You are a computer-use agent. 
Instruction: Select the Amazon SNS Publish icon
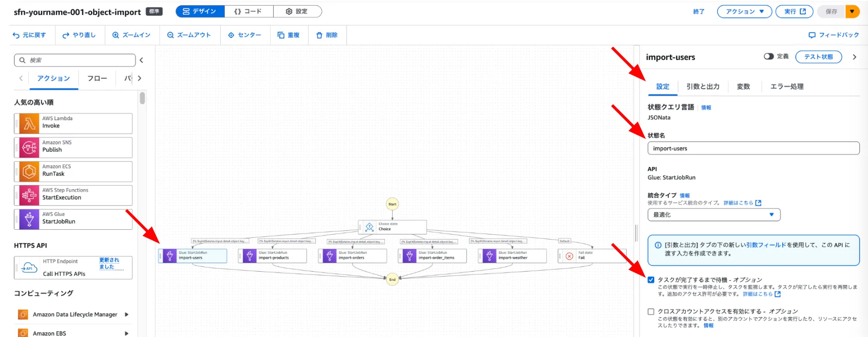29,148
